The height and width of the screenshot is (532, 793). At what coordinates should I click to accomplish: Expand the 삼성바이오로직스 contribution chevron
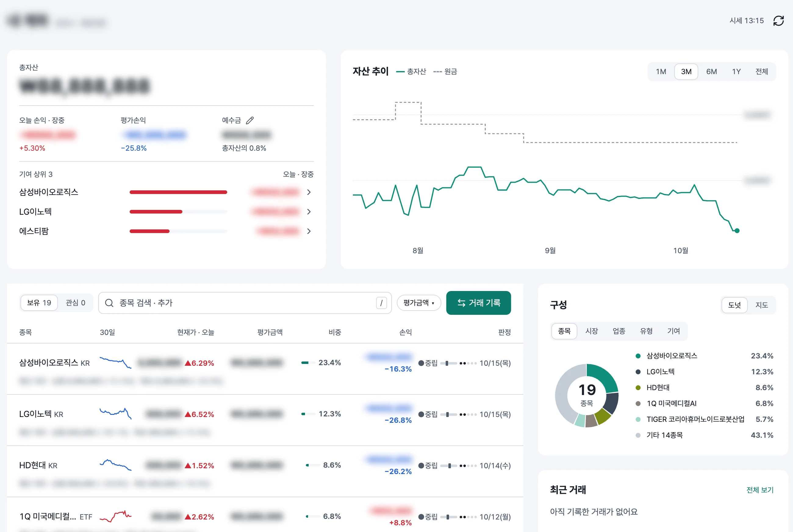[309, 192]
